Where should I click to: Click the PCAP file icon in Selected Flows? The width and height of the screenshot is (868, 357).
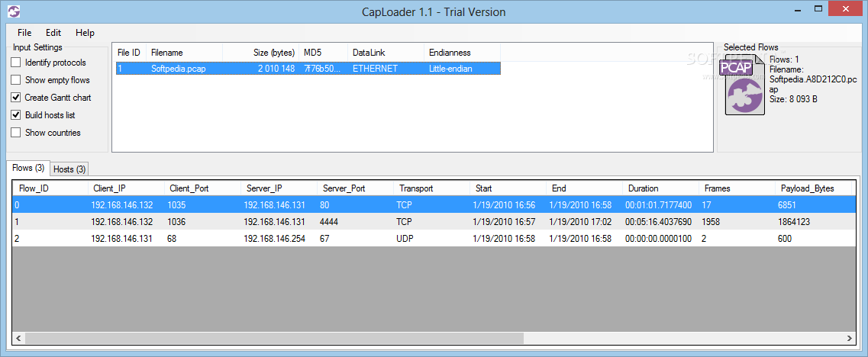point(742,85)
